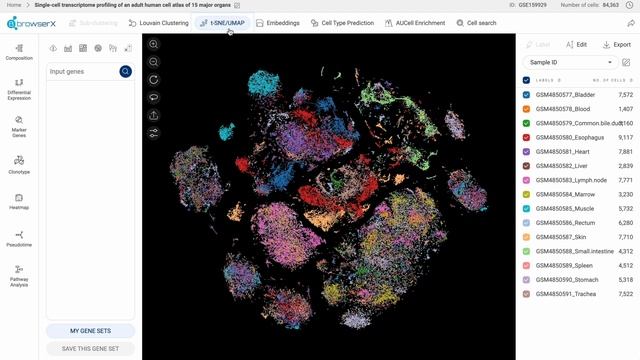Toggle the select-all labels checkbox
Image resolution: width=640 pixels, height=360 pixels.
pyautogui.click(x=526, y=80)
